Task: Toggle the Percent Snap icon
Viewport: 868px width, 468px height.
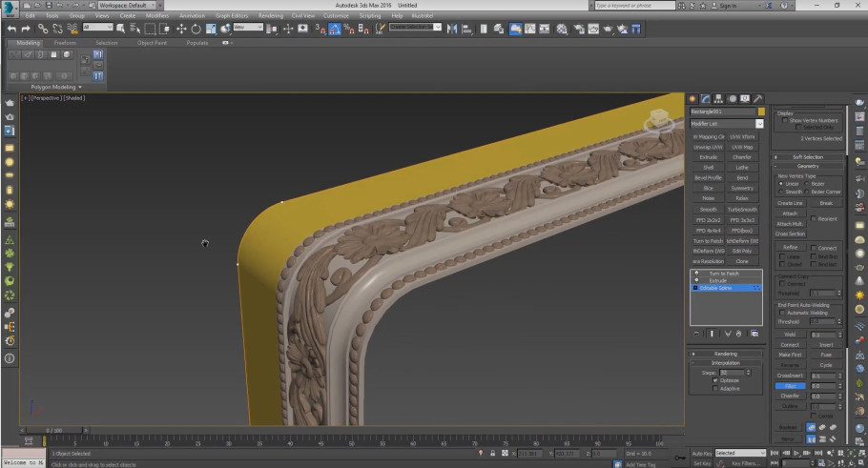Action: (349, 29)
